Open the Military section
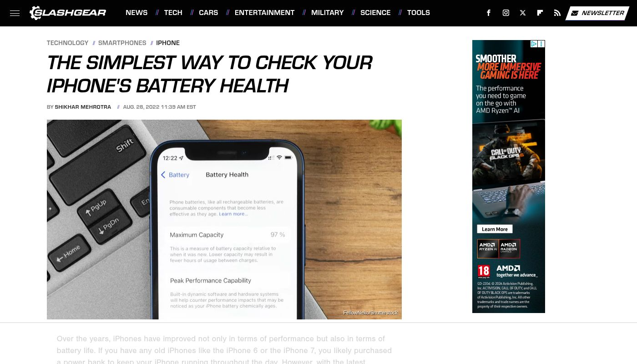 click(x=328, y=13)
